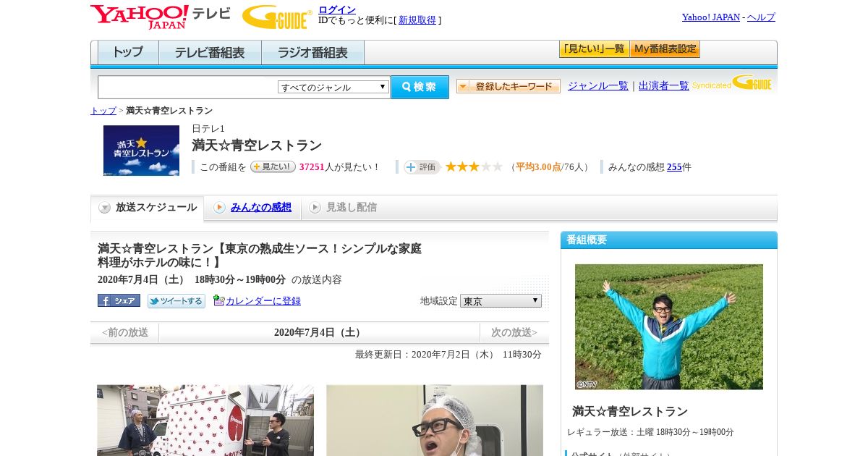Click the 見たい! plus icon button

coord(273,166)
